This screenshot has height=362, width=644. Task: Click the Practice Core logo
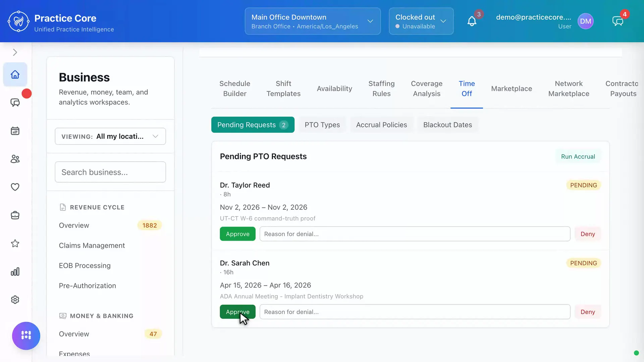point(18,21)
